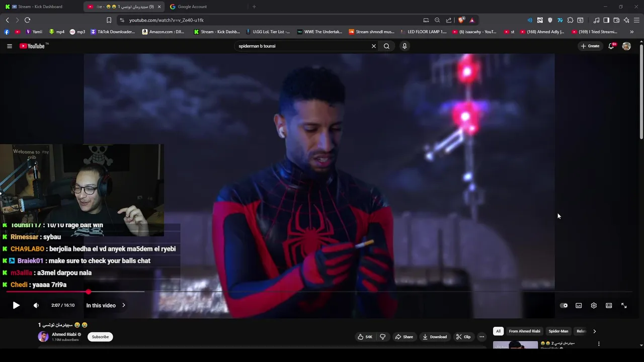Image resolution: width=644 pixels, height=362 pixels.
Task: Open 'WWE The Undertak...' bookmark
Action: (320, 32)
